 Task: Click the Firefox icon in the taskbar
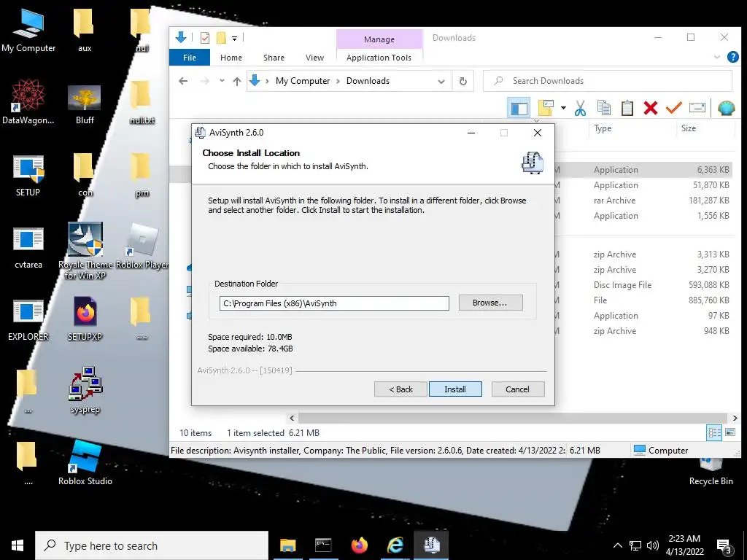point(359,545)
